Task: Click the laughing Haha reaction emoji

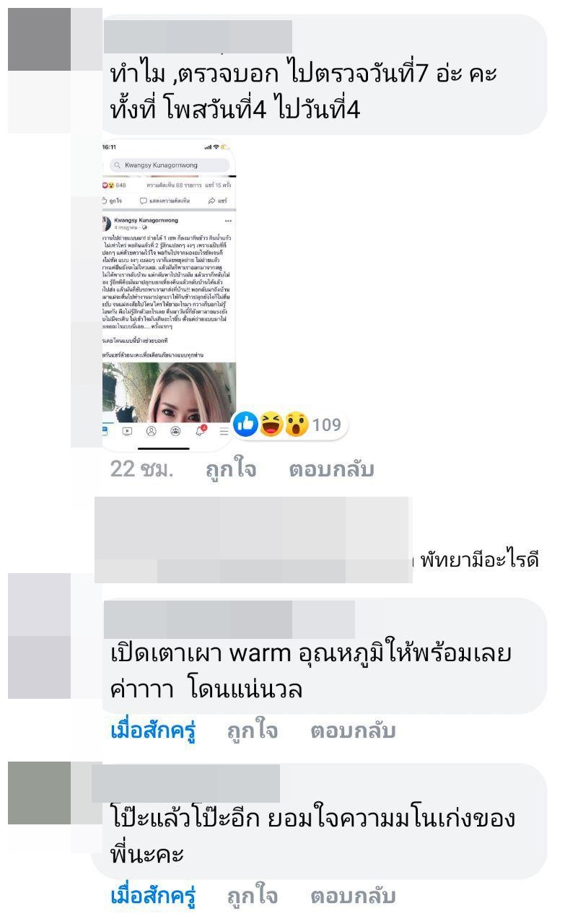Action: pyautogui.click(x=271, y=424)
